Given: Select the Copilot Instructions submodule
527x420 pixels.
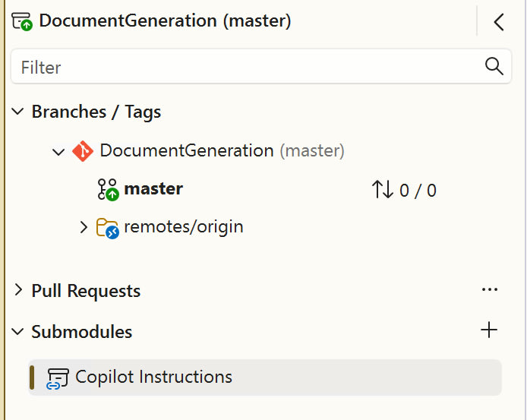Looking at the screenshot, I should pyautogui.click(x=266, y=377).
